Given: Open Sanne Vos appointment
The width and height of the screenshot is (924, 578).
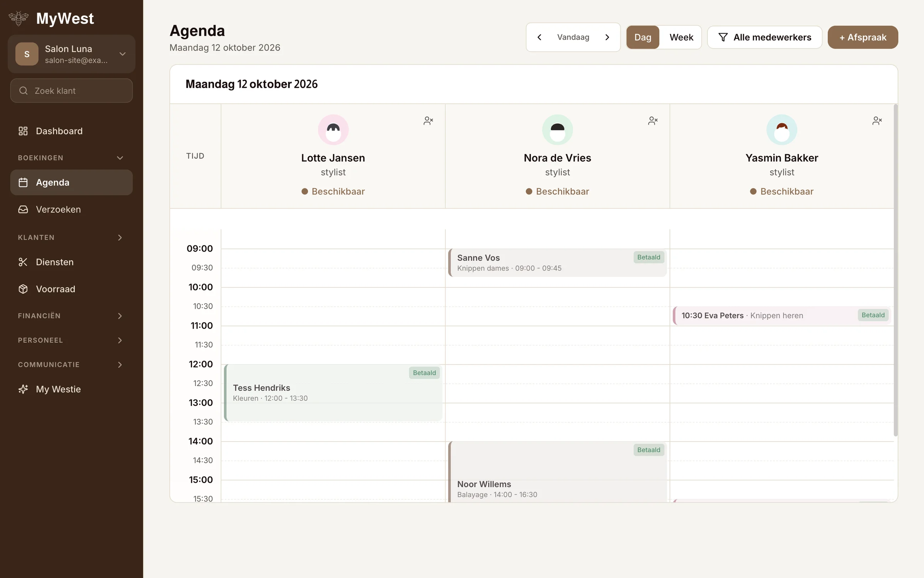Looking at the screenshot, I should 557,263.
